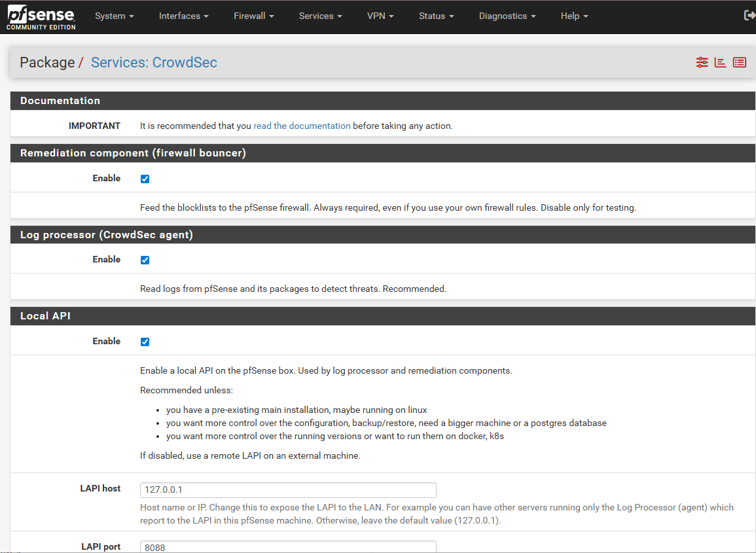Toggle the Local API Enable checkbox
Viewport: 756px width, 553px height.
point(145,342)
